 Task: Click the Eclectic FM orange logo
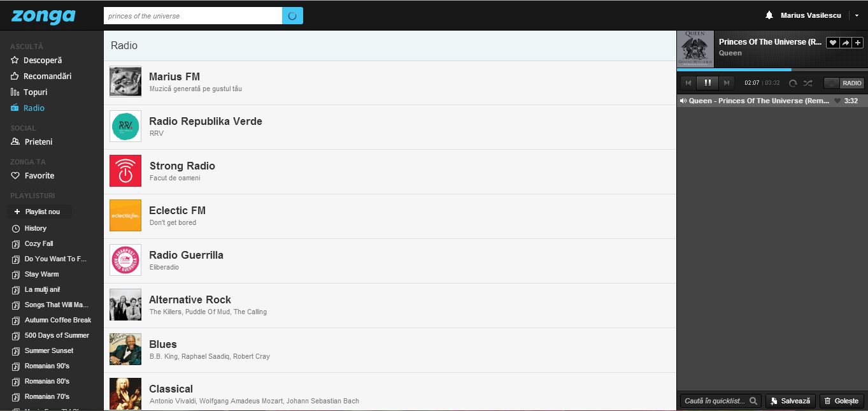(125, 215)
